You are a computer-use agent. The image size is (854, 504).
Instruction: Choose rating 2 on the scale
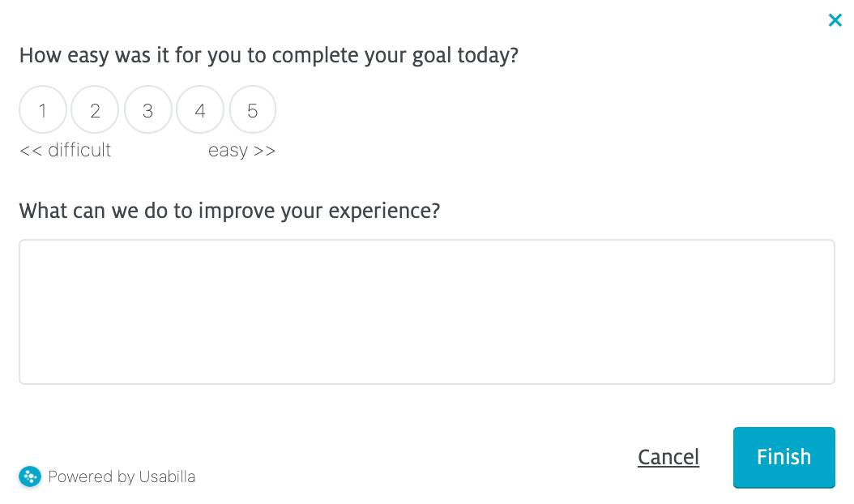[x=95, y=110]
